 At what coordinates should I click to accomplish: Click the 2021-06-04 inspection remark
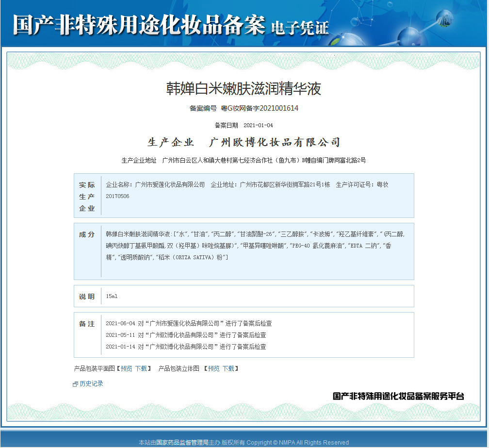(x=189, y=324)
